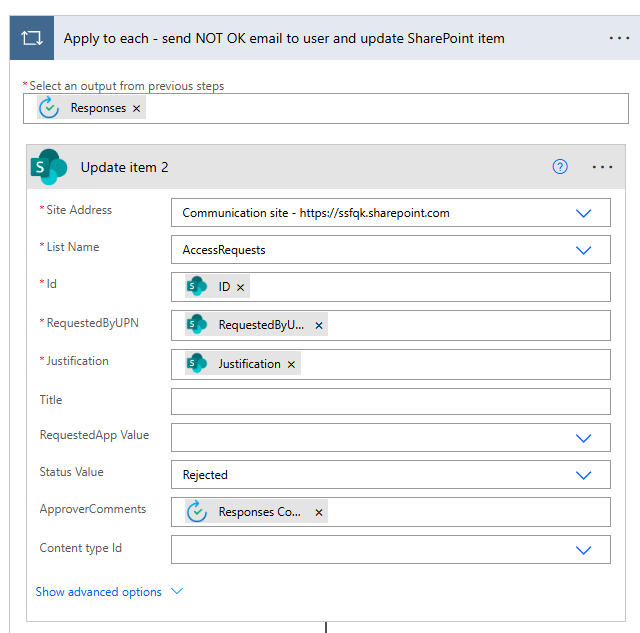640x633 pixels.
Task: Click the Justification token label in field
Action: 249,364
